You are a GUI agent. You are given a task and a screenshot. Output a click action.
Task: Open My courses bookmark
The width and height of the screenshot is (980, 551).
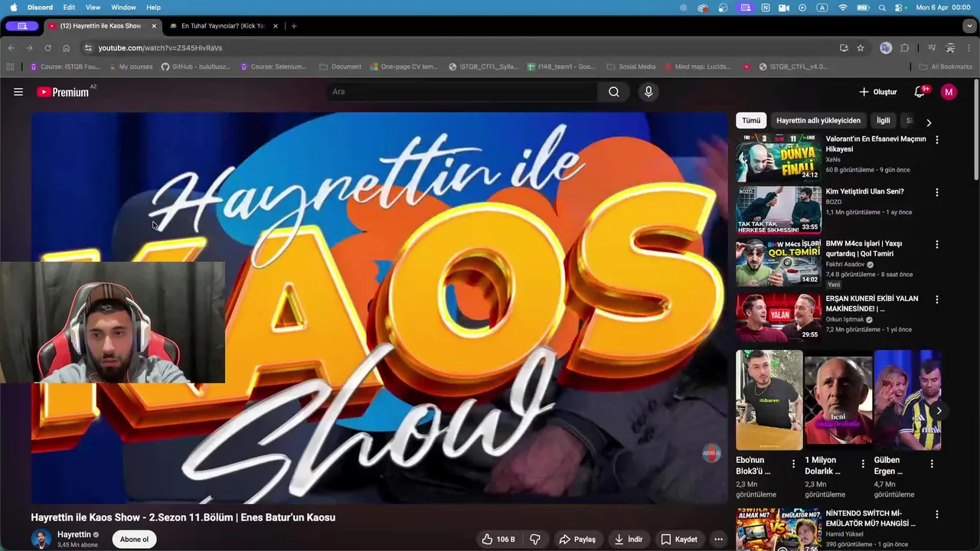(129, 67)
